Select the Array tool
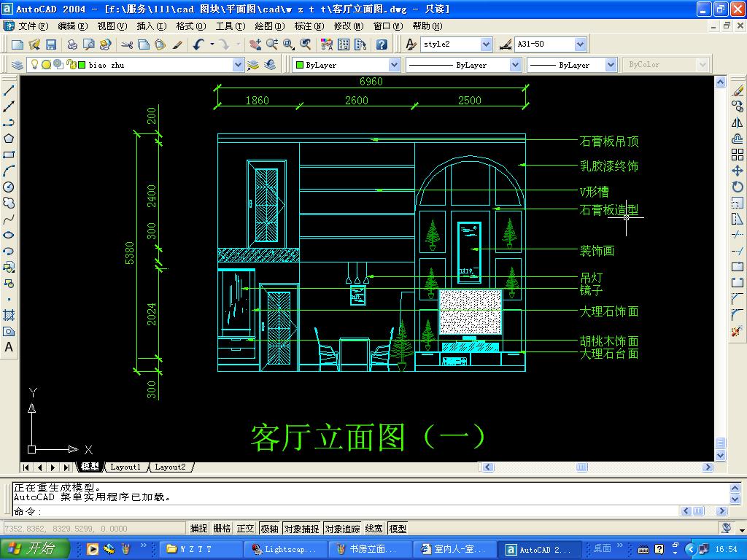Viewport: 747px width, 560px height. (738, 155)
